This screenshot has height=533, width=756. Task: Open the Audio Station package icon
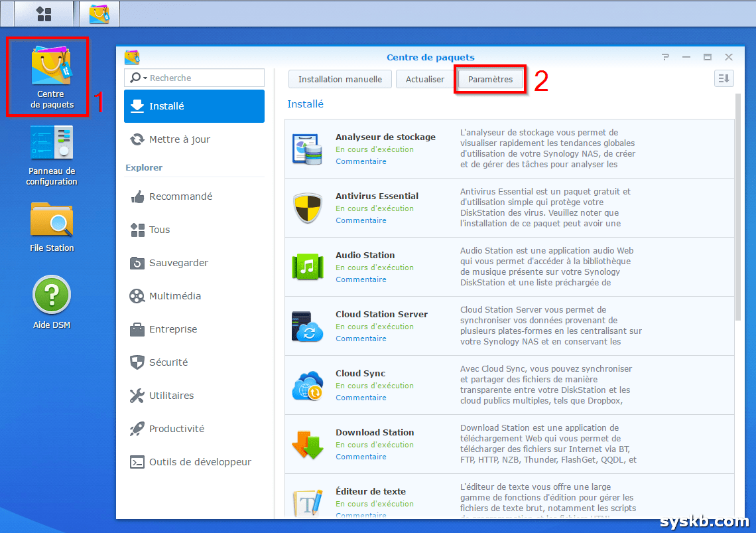click(x=307, y=267)
